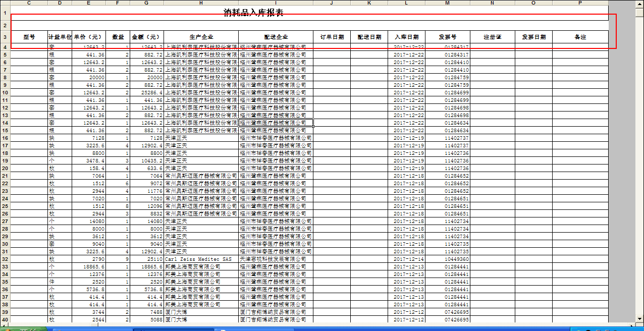Click the 单价（元） header cell
The width and height of the screenshot is (644, 331).
[x=89, y=37]
